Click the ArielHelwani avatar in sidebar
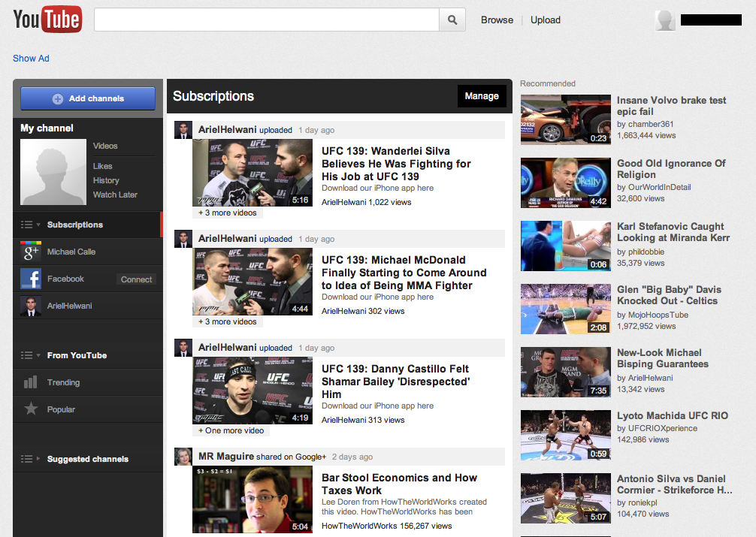The height and width of the screenshot is (537, 756). pyautogui.click(x=31, y=306)
